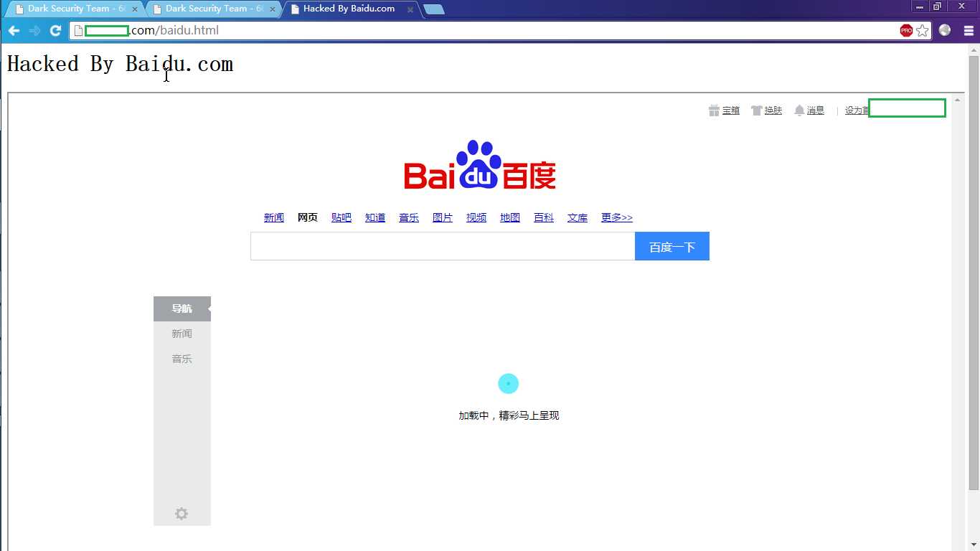
Task: Click the browser forward arrow
Action: 34,31
